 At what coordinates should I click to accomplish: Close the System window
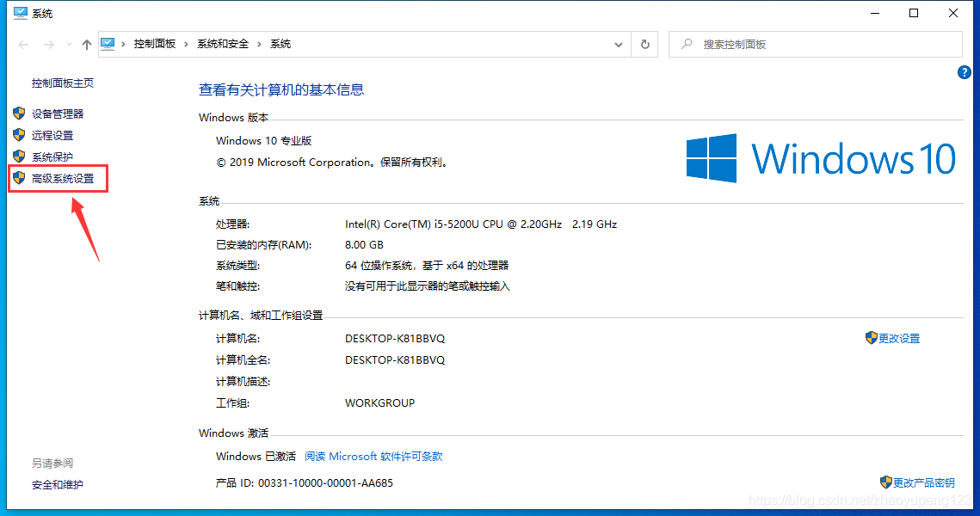(x=953, y=13)
